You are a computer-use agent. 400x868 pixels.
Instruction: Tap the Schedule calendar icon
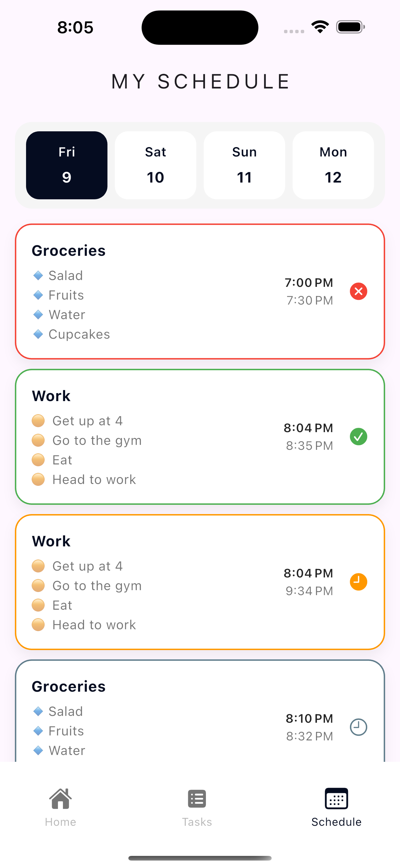336,798
